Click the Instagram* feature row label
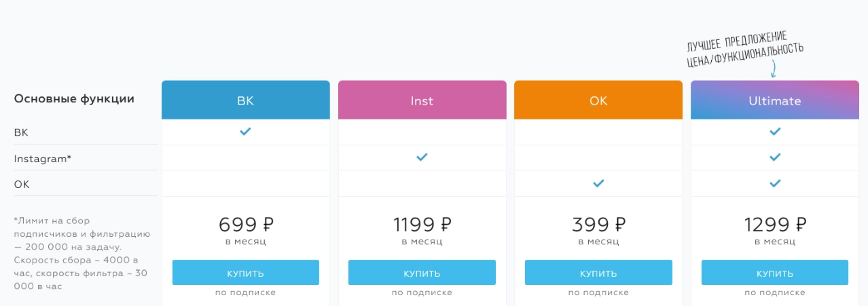Screen dimensions: 868x306 (42, 158)
